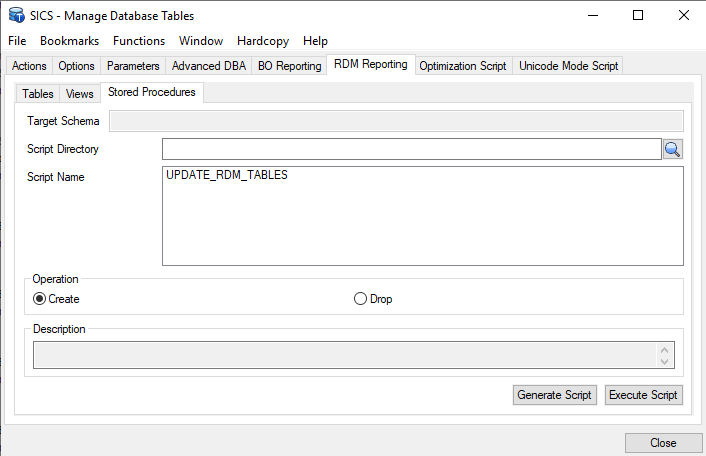
Task: Open the Bookmarks menu
Action: click(x=70, y=41)
